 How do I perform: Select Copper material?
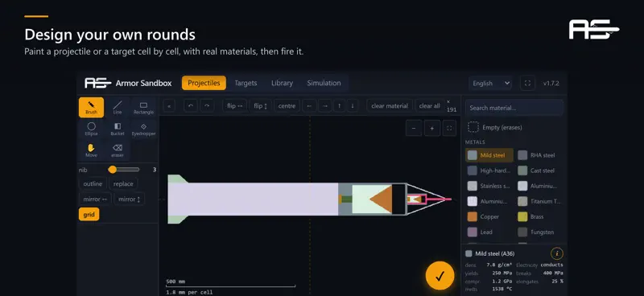click(489, 216)
